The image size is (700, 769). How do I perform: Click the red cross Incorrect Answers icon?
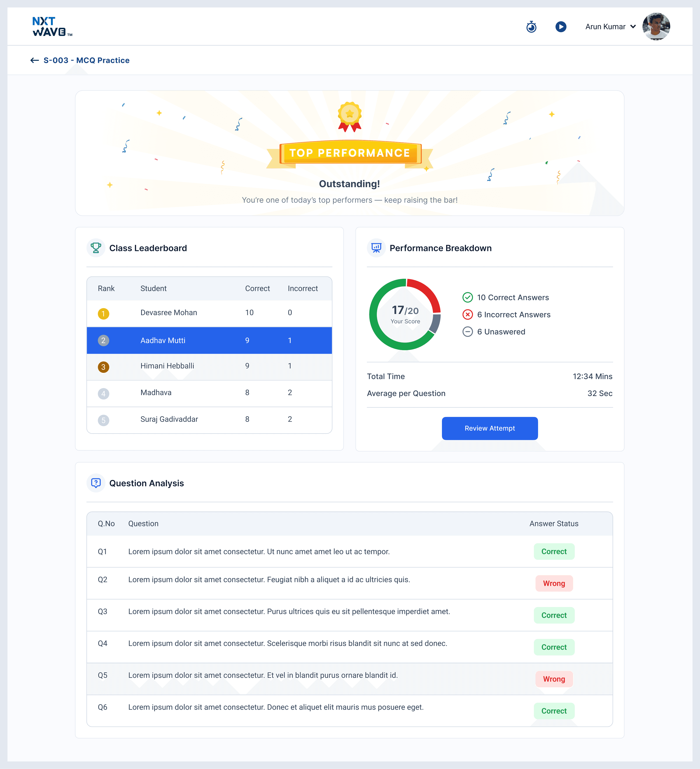tap(467, 314)
